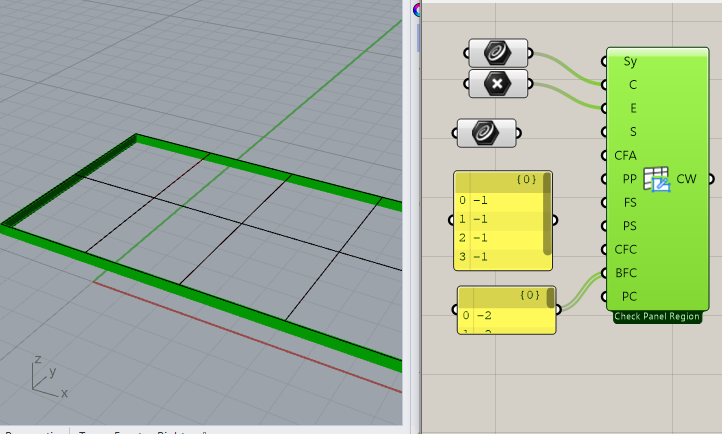The height and width of the screenshot is (434, 722).
Task: Click the CFA input on Check Panel Region
Action: 625,156
